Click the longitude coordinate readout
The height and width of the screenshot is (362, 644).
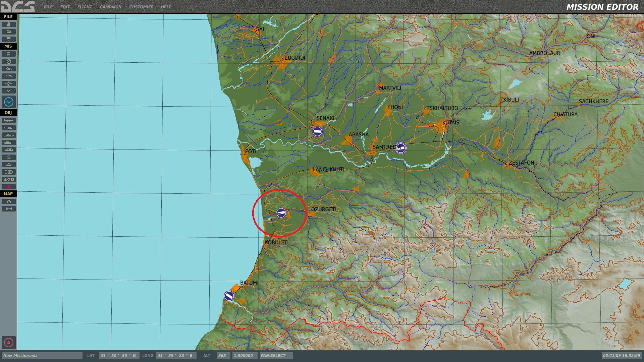pyautogui.click(x=176, y=356)
